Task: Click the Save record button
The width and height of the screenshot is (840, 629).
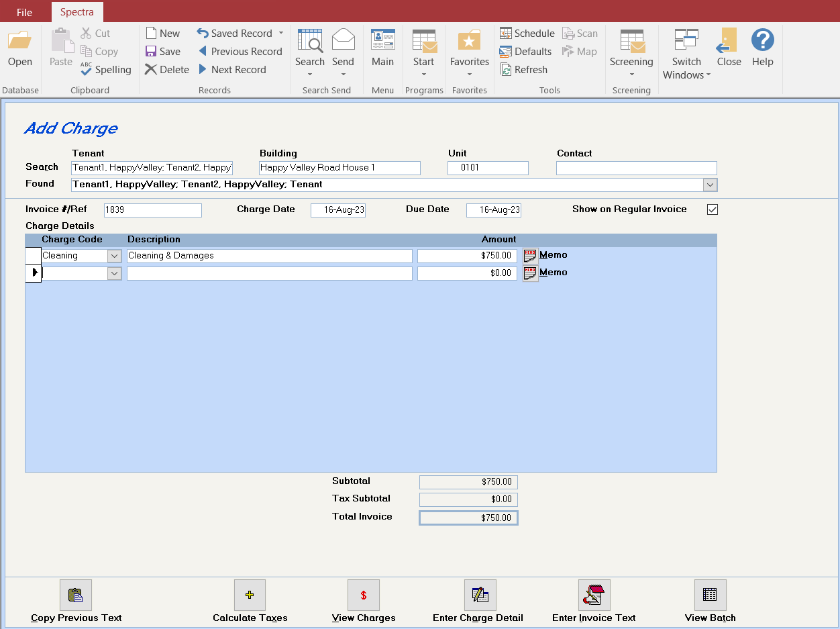Action: [163, 52]
